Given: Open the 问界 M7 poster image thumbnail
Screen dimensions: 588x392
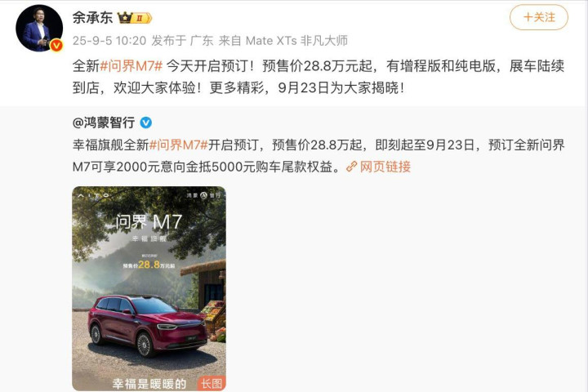Looking at the screenshot, I should coord(149,288).
